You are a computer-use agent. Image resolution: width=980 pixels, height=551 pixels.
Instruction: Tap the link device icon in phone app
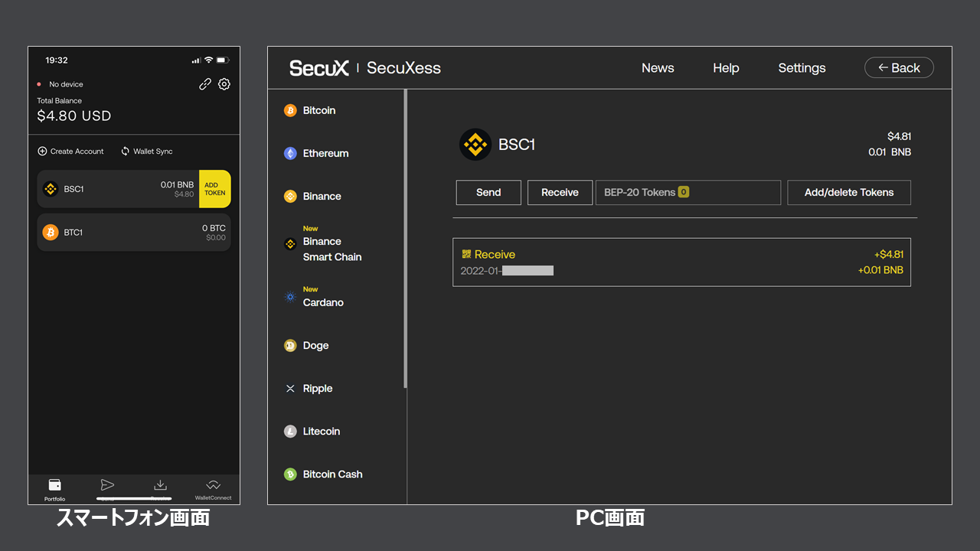coord(205,84)
